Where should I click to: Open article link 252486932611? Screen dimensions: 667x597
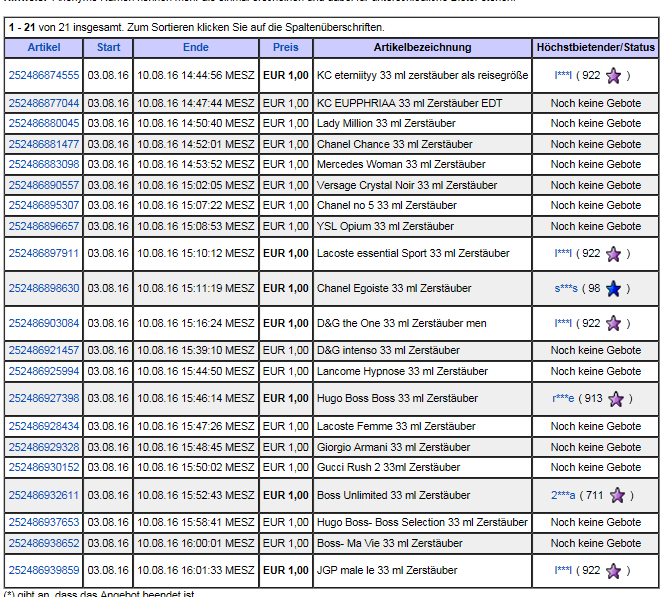pyautogui.click(x=44, y=495)
